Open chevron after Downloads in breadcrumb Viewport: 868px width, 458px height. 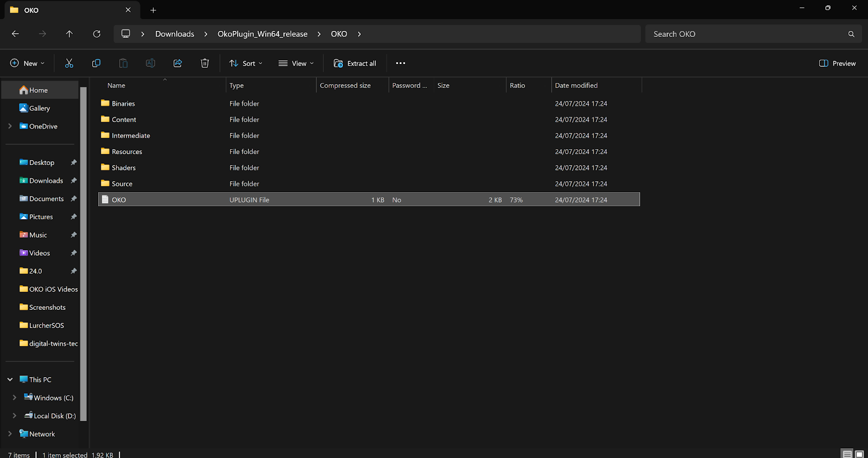coord(206,34)
